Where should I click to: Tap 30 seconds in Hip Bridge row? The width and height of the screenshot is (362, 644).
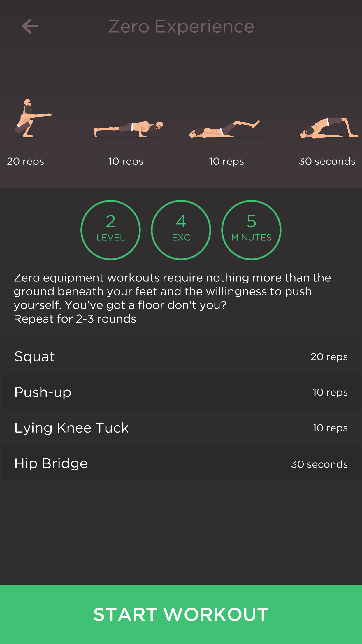click(x=319, y=464)
